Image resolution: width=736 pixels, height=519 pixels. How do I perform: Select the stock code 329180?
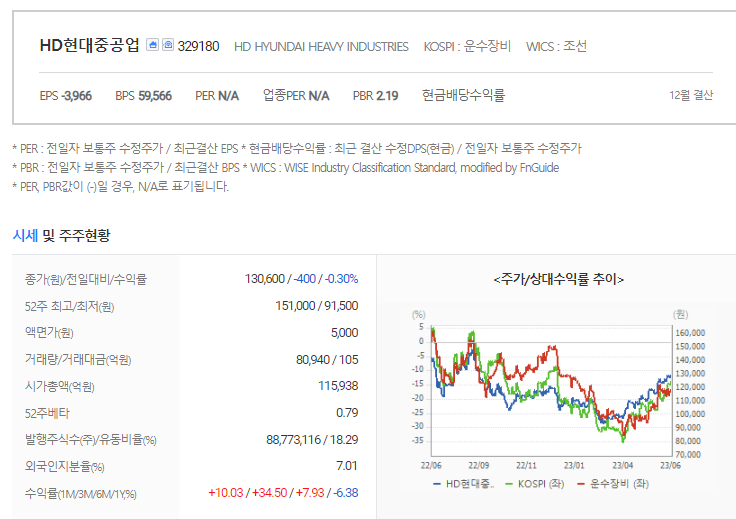(x=198, y=46)
